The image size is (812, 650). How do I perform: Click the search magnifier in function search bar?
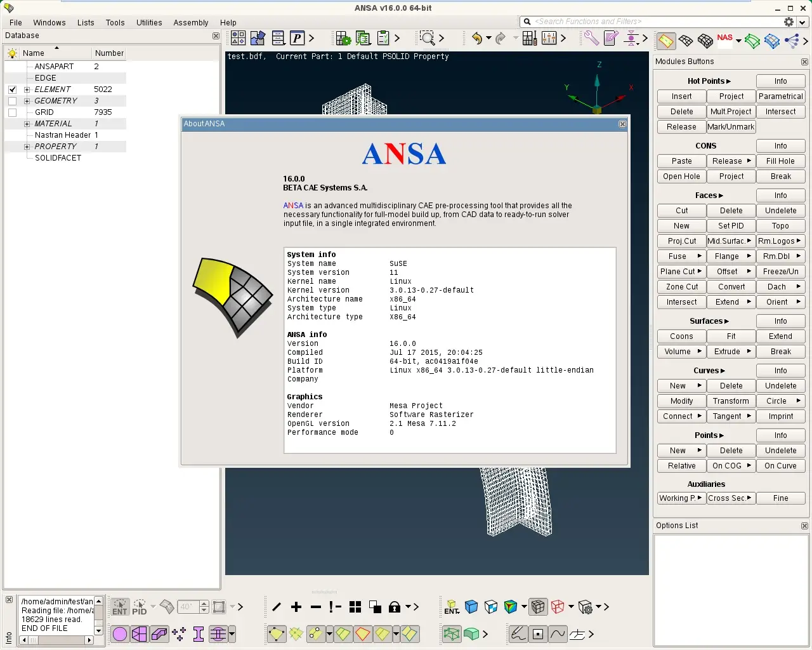pos(527,22)
